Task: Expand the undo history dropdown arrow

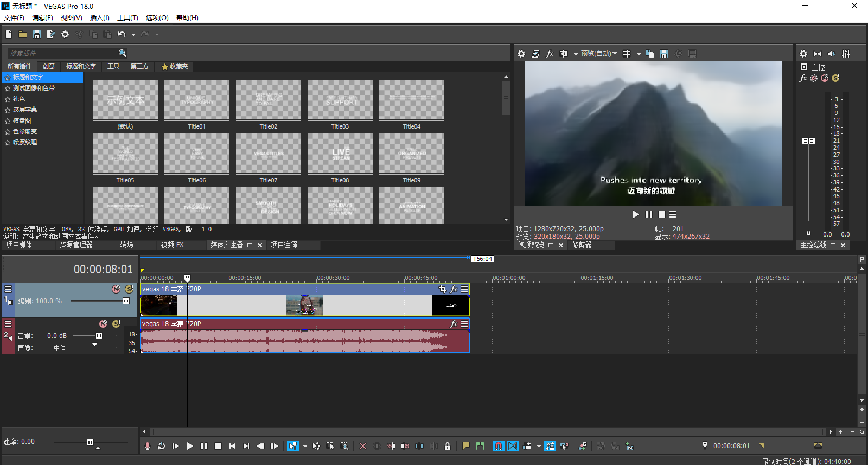Action: (133, 35)
